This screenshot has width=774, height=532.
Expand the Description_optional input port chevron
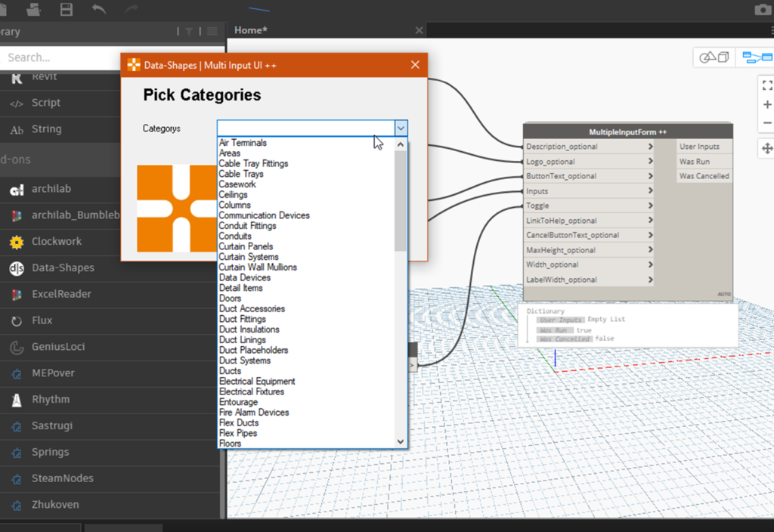pyautogui.click(x=651, y=147)
